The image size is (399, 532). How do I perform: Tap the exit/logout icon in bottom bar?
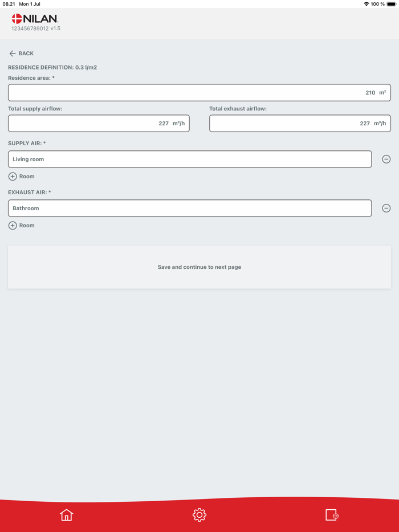tap(332, 514)
